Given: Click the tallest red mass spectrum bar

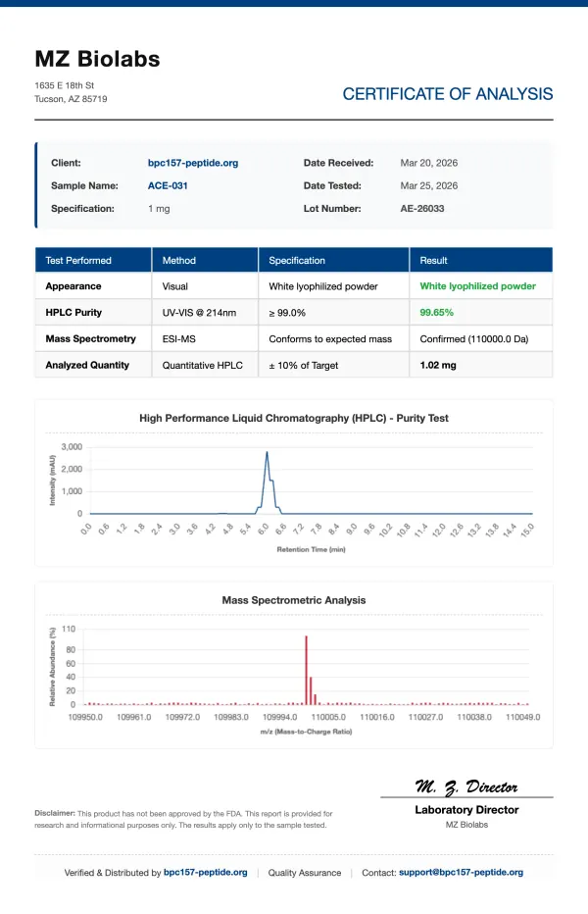Looking at the screenshot, I should pyautogui.click(x=307, y=671).
